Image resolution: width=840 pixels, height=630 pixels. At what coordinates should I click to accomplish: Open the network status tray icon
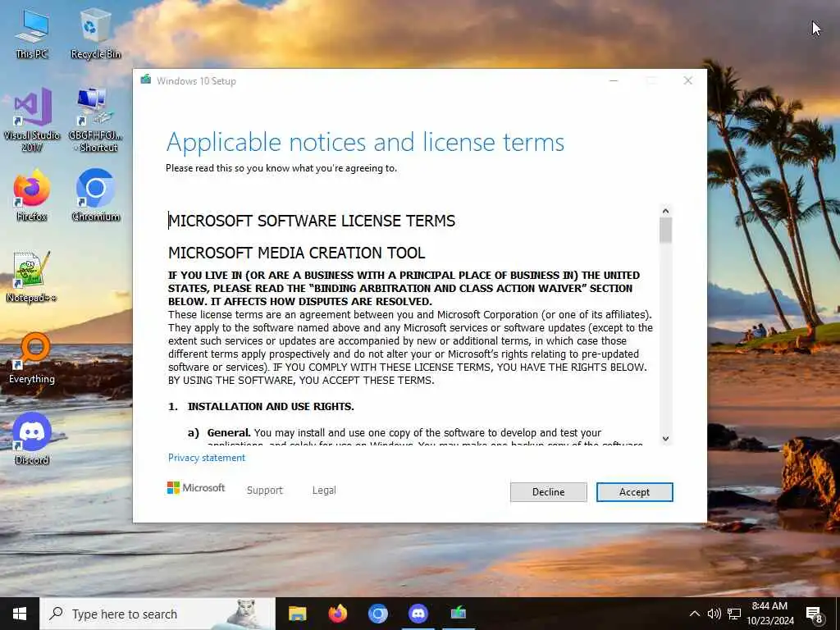click(x=734, y=614)
